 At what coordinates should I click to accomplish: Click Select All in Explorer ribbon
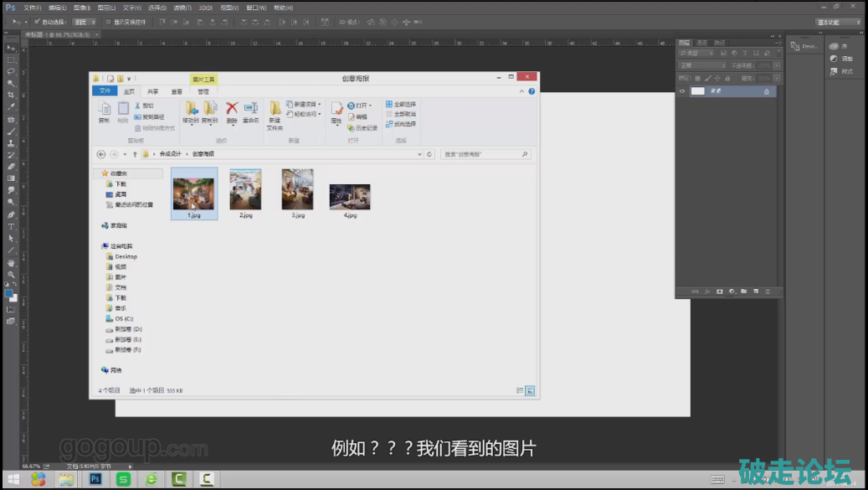pos(401,105)
